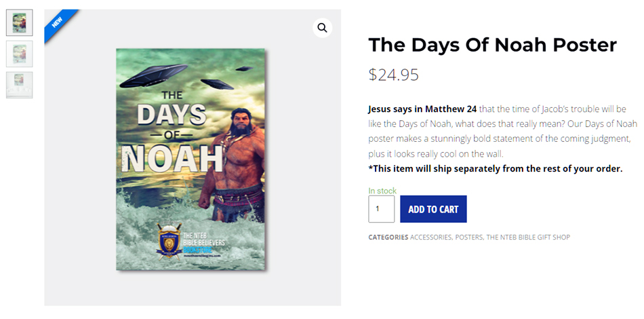Click bold Jesus says in Matthew 24 text
Screen dimensions: 644x319
[422, 109]
